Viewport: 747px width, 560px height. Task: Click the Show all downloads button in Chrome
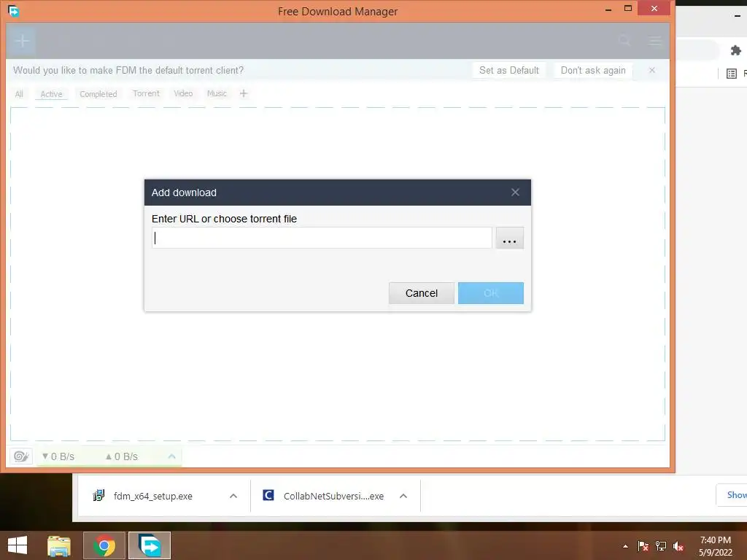[x=732, y=495]
